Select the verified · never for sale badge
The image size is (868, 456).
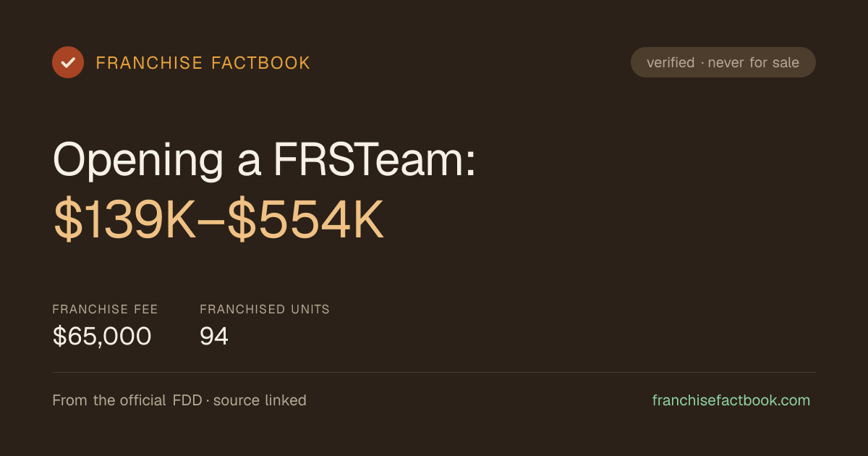tap(723, 62)
